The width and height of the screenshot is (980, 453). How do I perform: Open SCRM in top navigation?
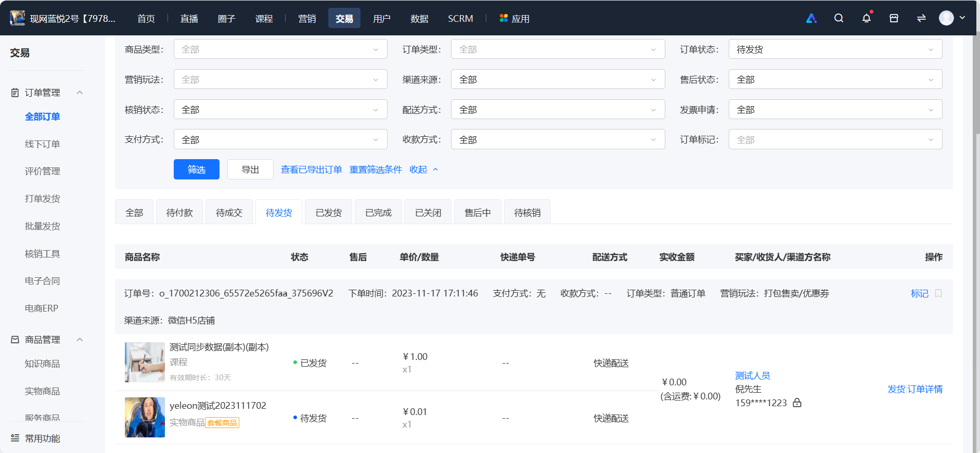460,19
